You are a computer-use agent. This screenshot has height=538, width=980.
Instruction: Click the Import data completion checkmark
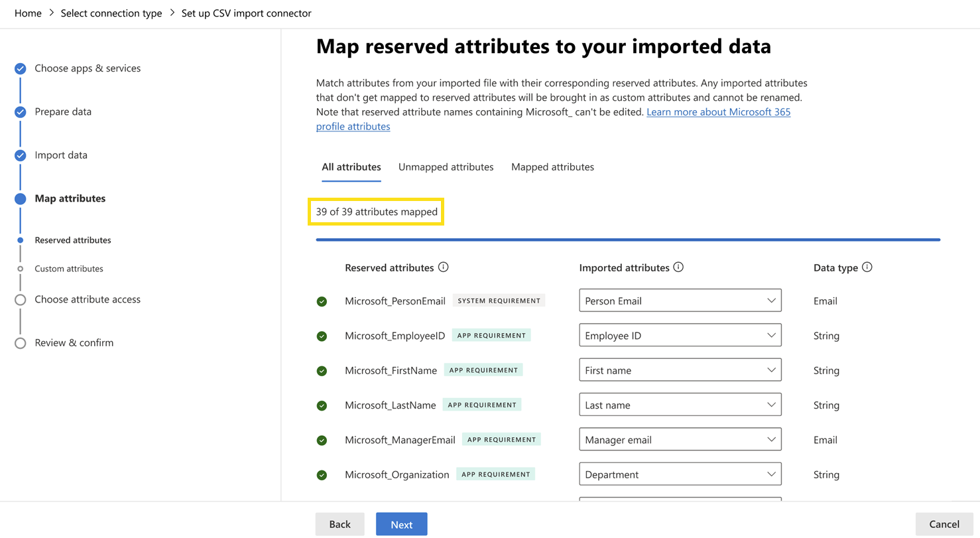20,155
